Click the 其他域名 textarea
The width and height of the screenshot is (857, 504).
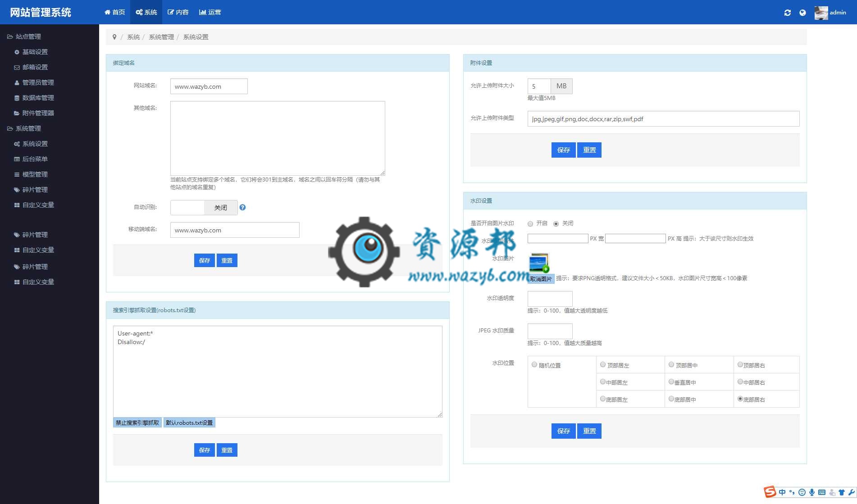pyautogui.click(x=278, y=138)
